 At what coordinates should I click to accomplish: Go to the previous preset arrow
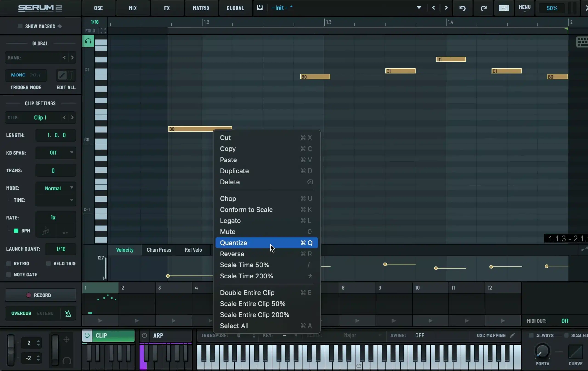pyautogui.click(x=433, y=8)
